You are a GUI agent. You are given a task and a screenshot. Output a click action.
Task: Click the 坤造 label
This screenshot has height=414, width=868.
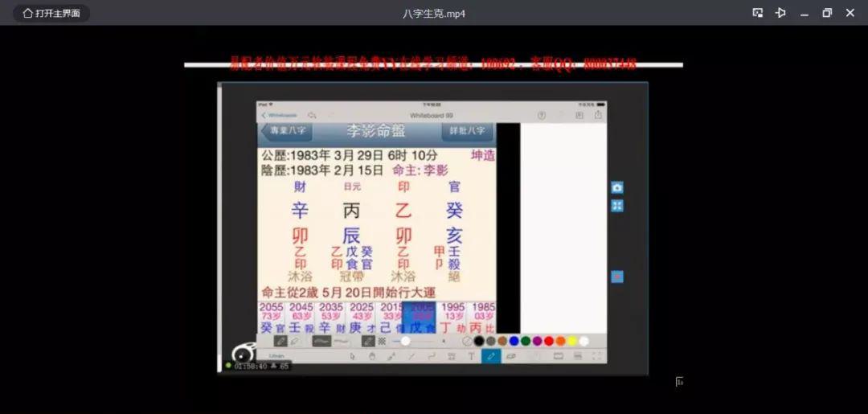pos(483,155)
